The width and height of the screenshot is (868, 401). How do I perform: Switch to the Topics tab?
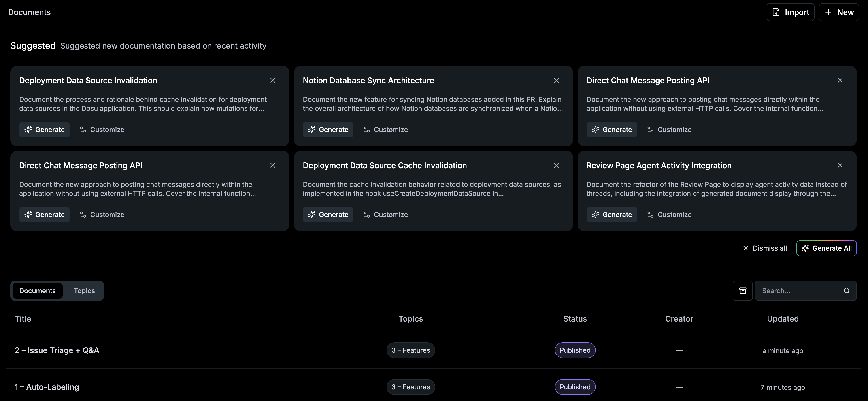point(84,290)
